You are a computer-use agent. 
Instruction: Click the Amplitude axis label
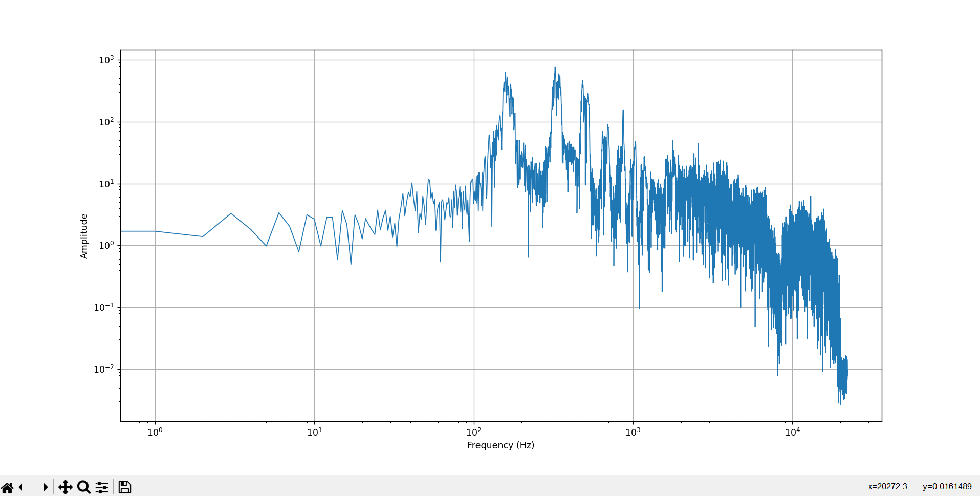(84, 236)
